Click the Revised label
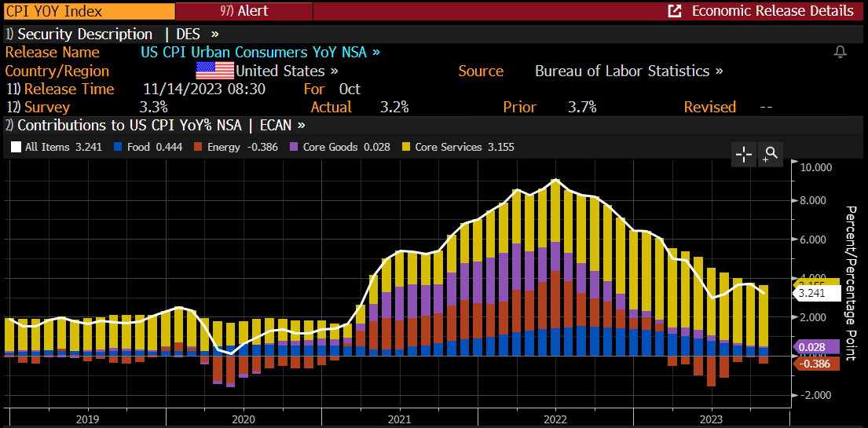Screen dimensions: 868x428 coord(709,107)
